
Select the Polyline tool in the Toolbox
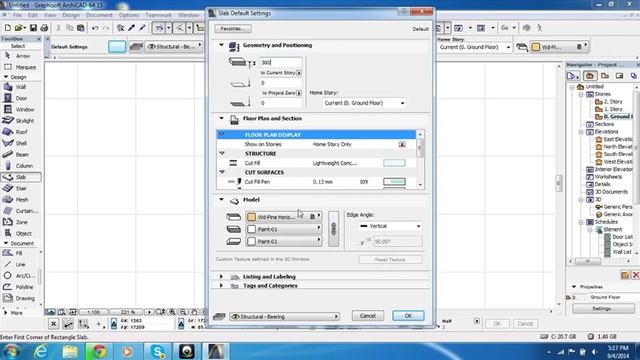[19, 287]
